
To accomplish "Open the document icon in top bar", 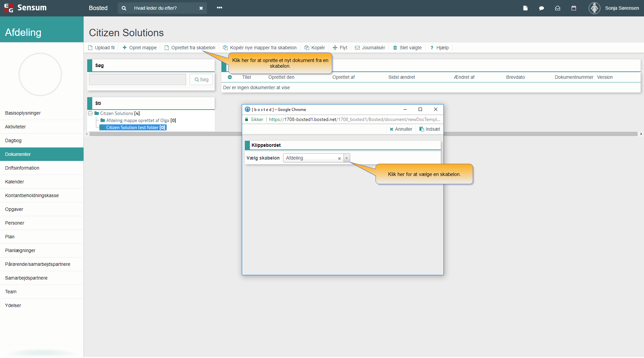I will pos(525,8).
